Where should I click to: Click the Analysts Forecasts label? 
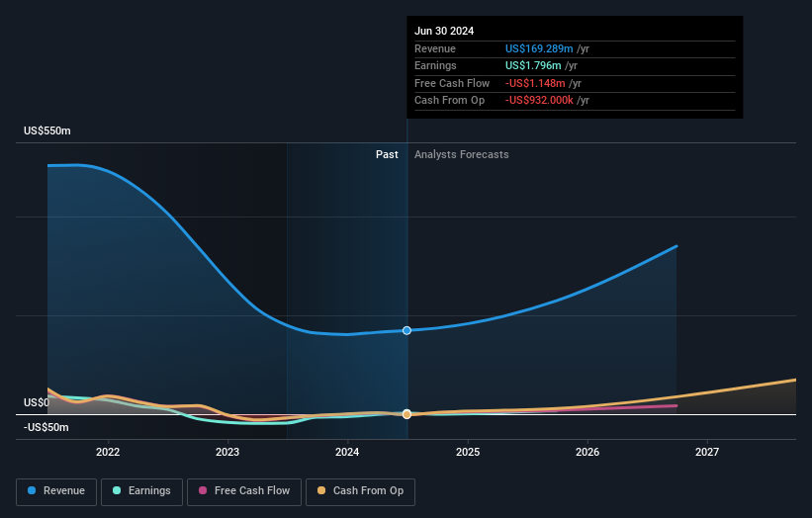pos(462,154)
